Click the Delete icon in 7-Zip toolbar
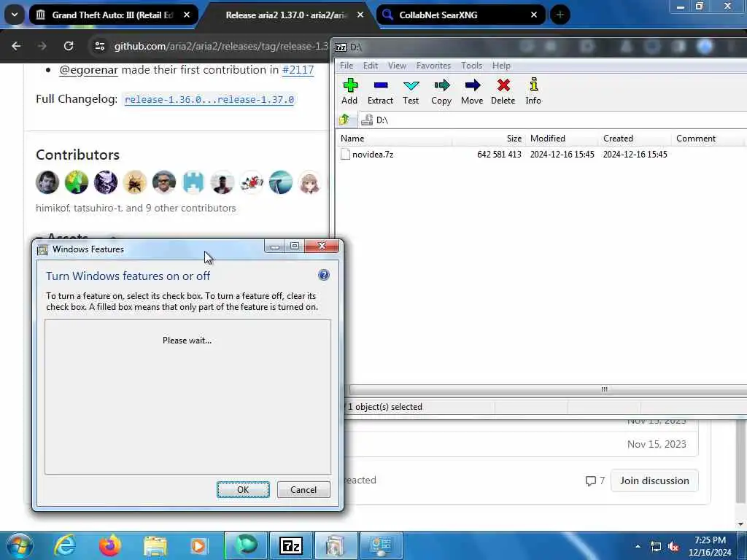The image size is (747, 560). pos(503,91)
